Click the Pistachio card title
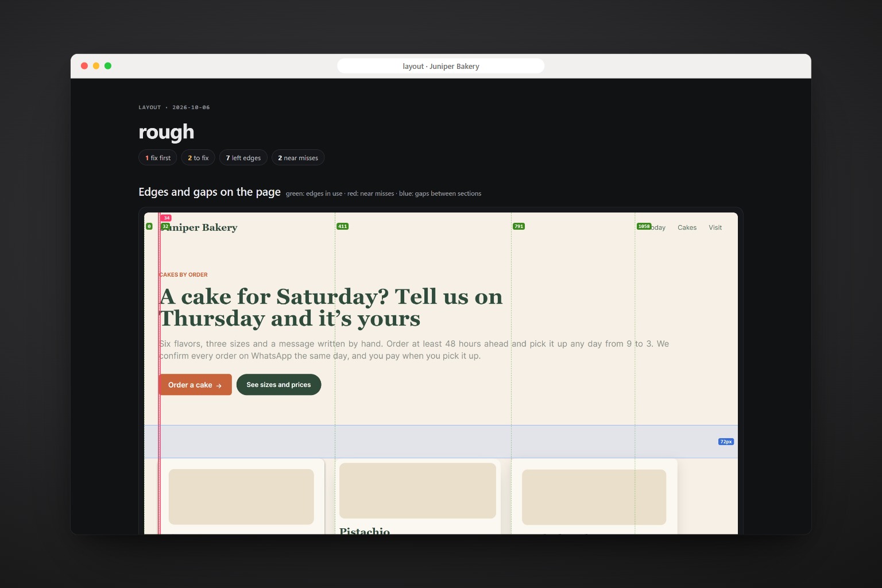Screen dimensions: 882x588 coord(365,531)
